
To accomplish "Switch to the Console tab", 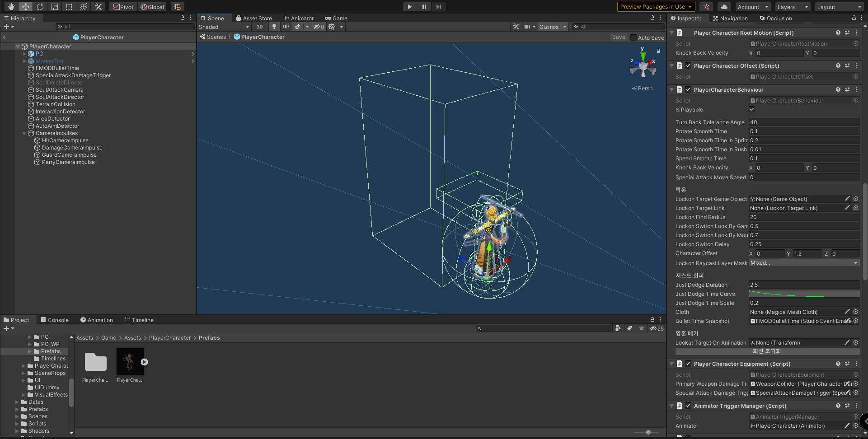I will click(55, 320).
